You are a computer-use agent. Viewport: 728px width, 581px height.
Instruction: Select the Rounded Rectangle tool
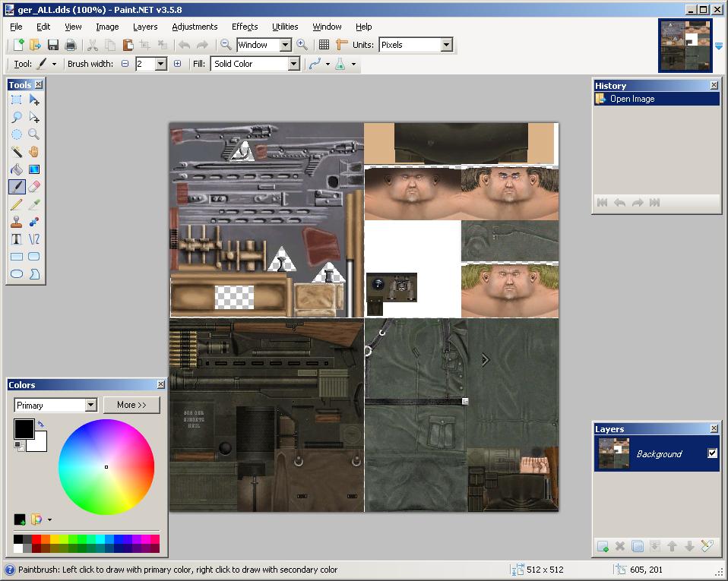(x=34, y=257)
